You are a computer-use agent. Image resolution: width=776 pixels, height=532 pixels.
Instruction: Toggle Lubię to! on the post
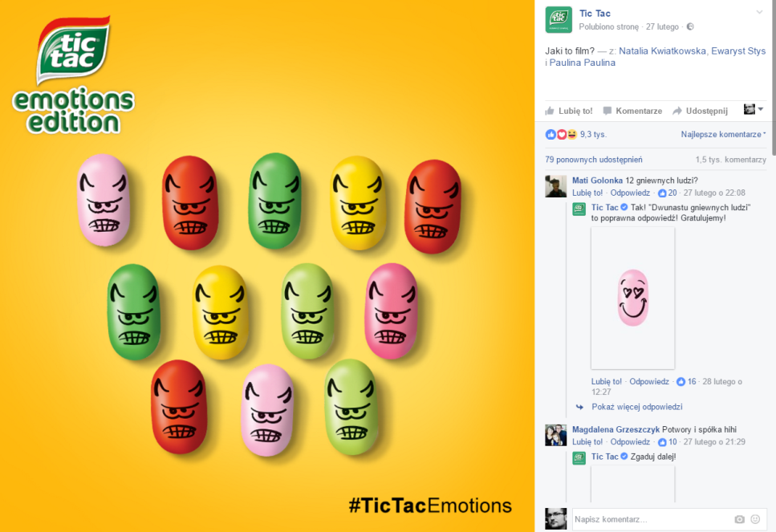(569, 111)
